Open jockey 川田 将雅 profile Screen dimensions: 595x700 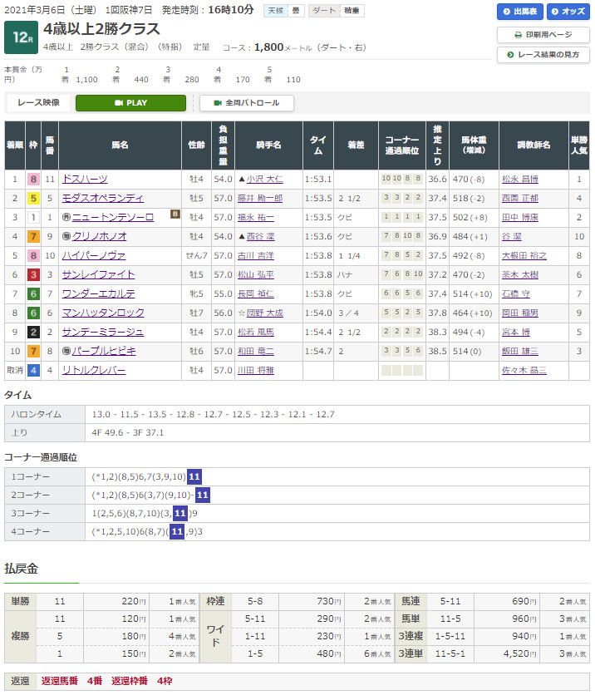click(x=259, y=370)
